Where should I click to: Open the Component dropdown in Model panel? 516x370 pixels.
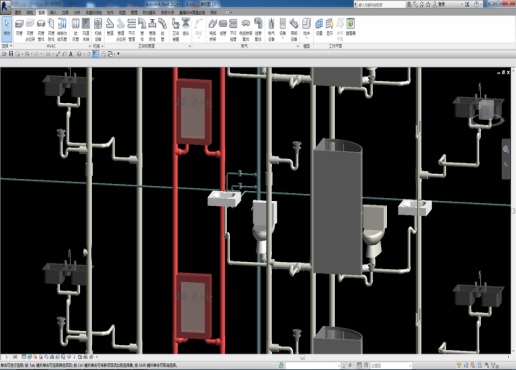click(306, 28)
